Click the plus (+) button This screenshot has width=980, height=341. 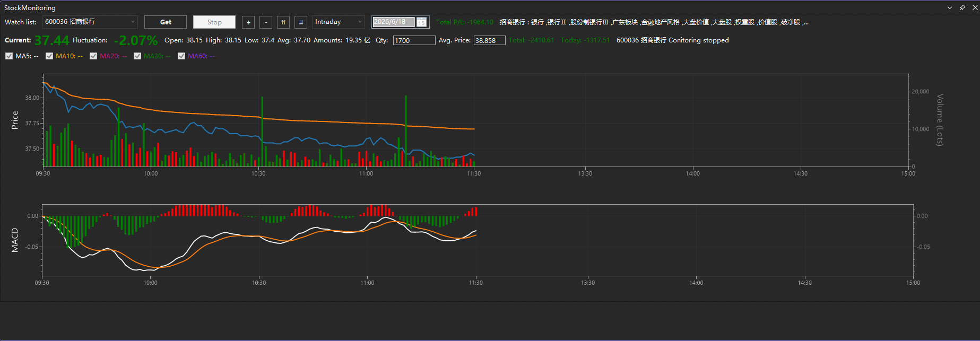tap(248, 22)
